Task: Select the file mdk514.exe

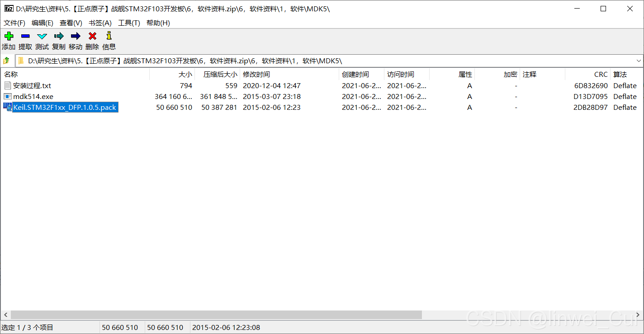Action: (33, 96)
